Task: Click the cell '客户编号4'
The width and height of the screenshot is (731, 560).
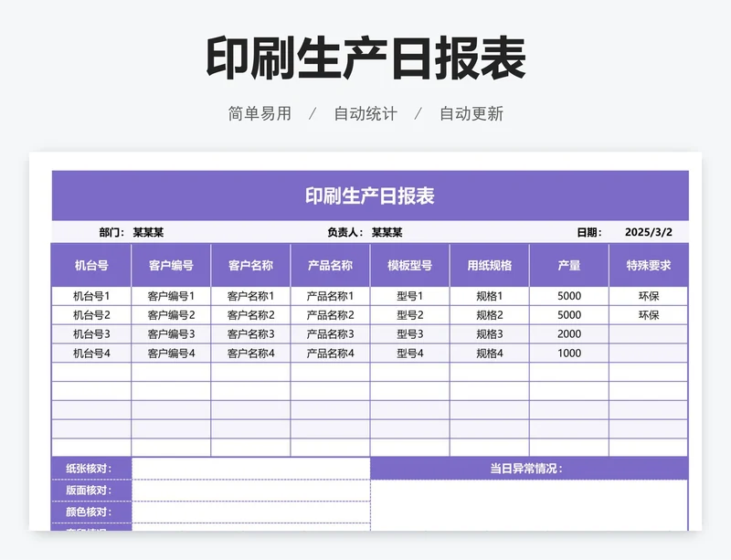Action: click(171, 354)
